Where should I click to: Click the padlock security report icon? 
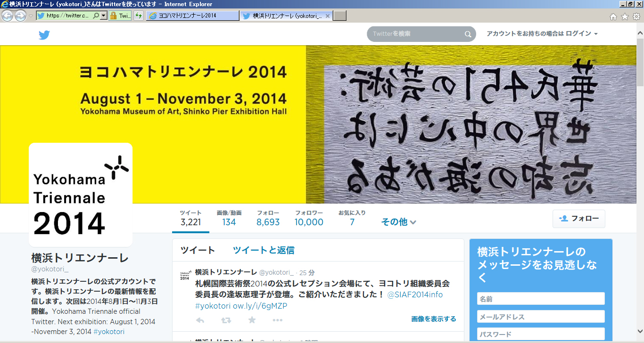coord(113,16)
